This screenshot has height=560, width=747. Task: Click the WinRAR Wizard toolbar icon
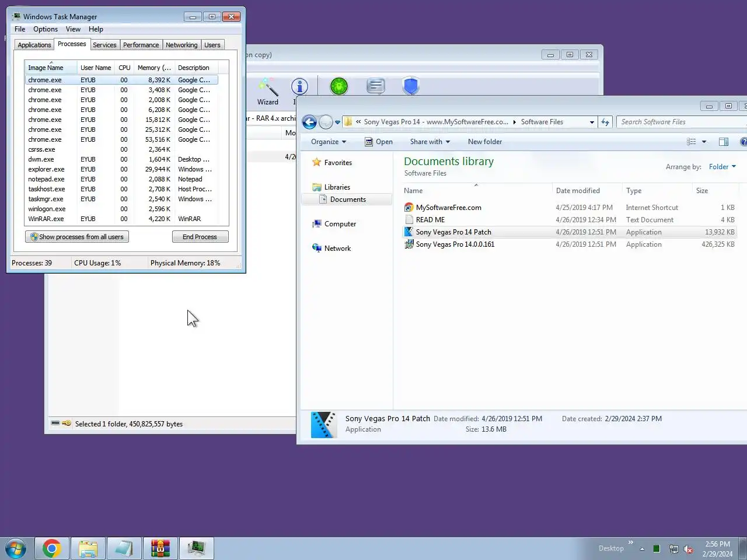pos(268,87)
